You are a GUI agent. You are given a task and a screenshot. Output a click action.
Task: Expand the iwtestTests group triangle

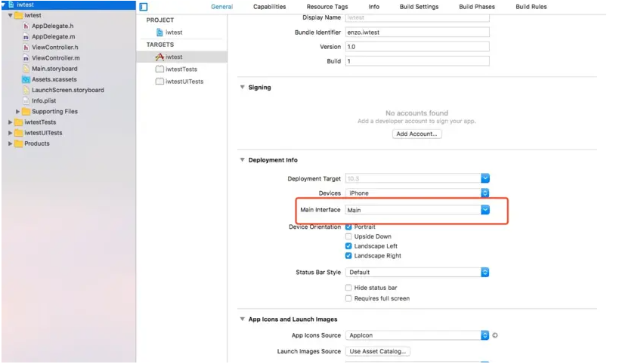point(11,122)
